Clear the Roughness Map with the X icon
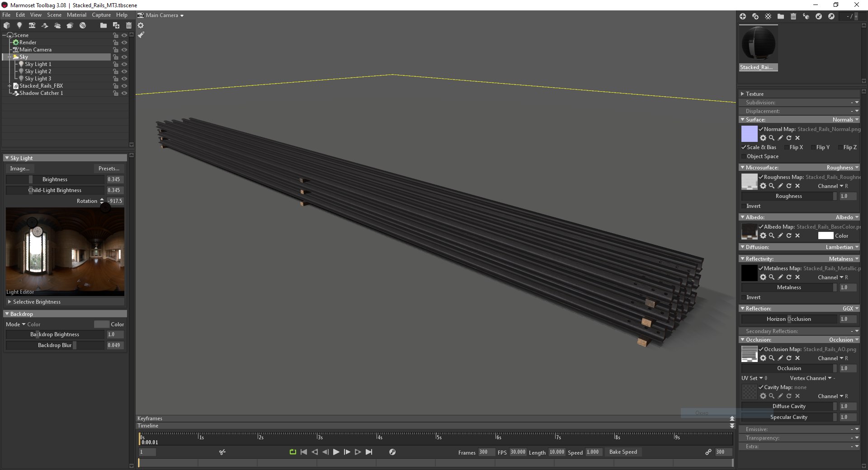868x470 pixels. (797, 186)
